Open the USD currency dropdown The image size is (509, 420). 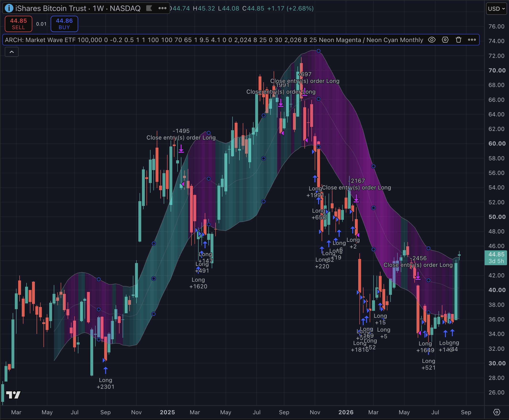496,9
